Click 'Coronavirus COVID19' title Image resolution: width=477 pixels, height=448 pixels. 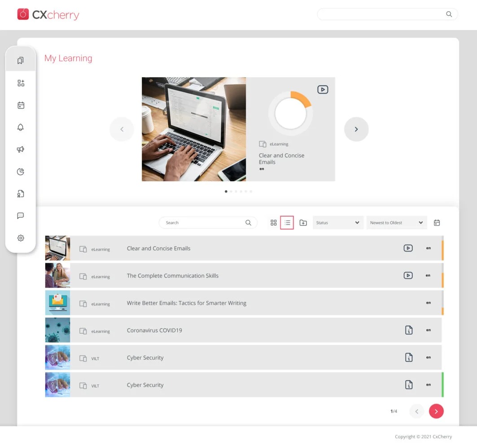[x=154, y=331]
